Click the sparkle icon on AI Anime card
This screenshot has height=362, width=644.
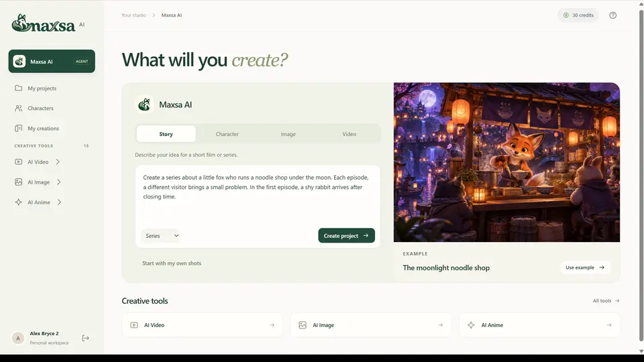pyautogui.click(x=471, y=325)
